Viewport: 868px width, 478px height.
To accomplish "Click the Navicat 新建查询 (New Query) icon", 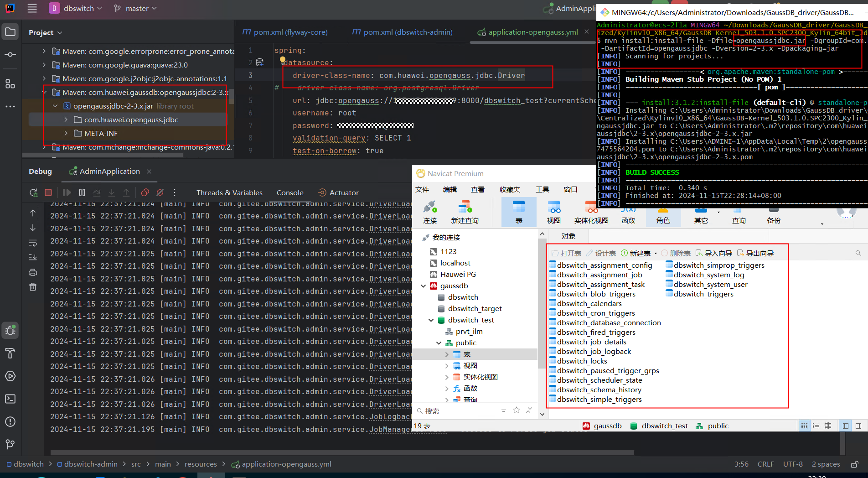I will click(x=465, y=212).
